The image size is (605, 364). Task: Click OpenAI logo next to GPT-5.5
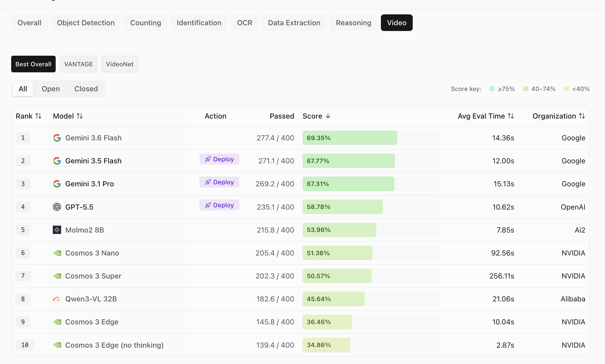[x=57, y=207]
